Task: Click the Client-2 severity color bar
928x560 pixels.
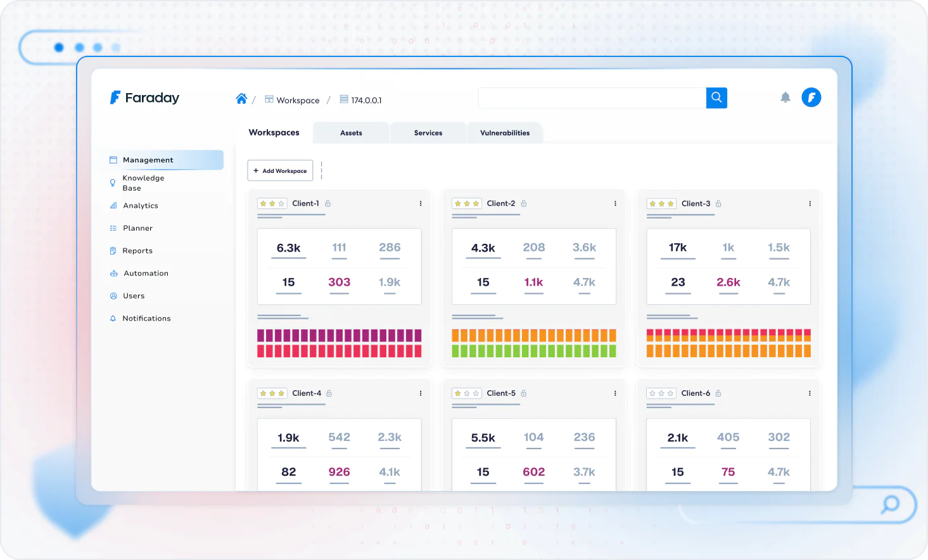Action: click(533, 343)
